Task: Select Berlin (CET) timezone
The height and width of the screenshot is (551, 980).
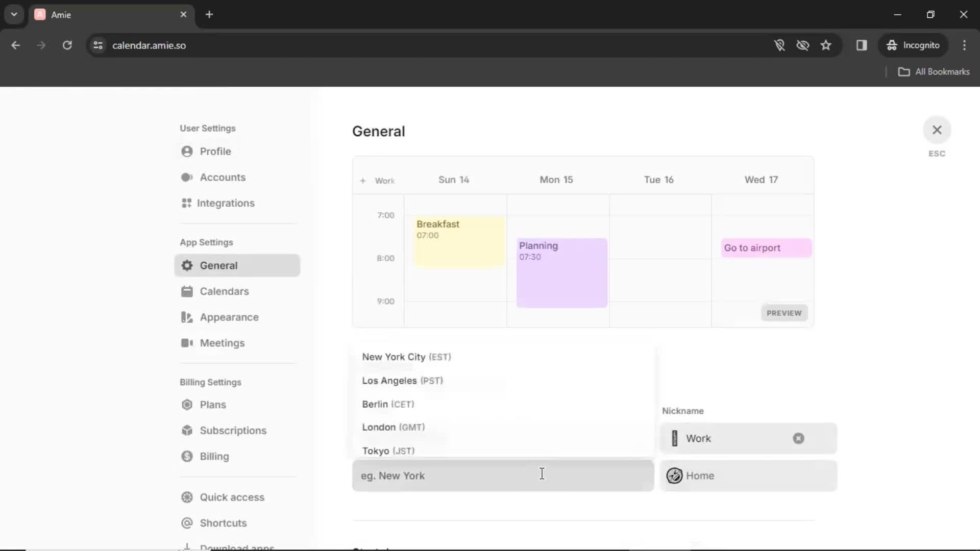Action: 388,404
